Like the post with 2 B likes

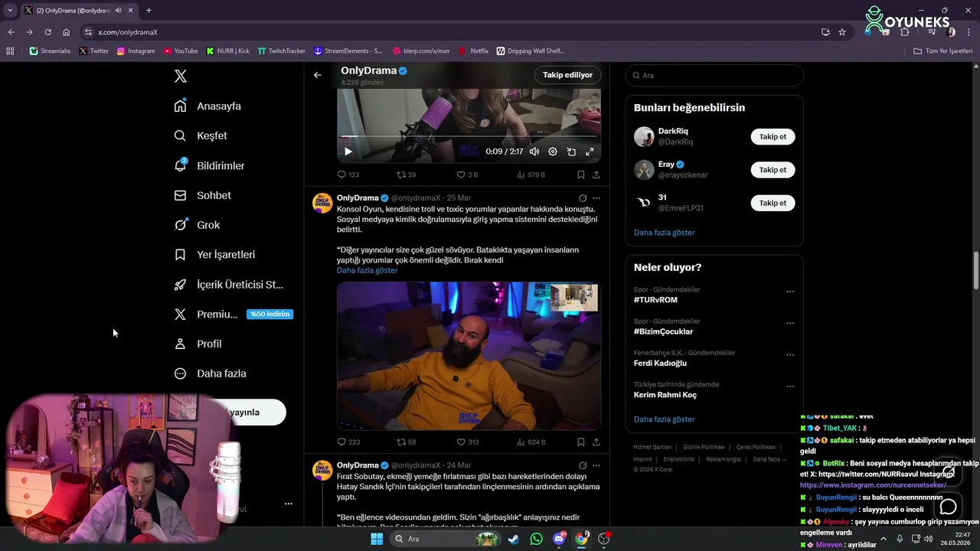coord(467,174)
